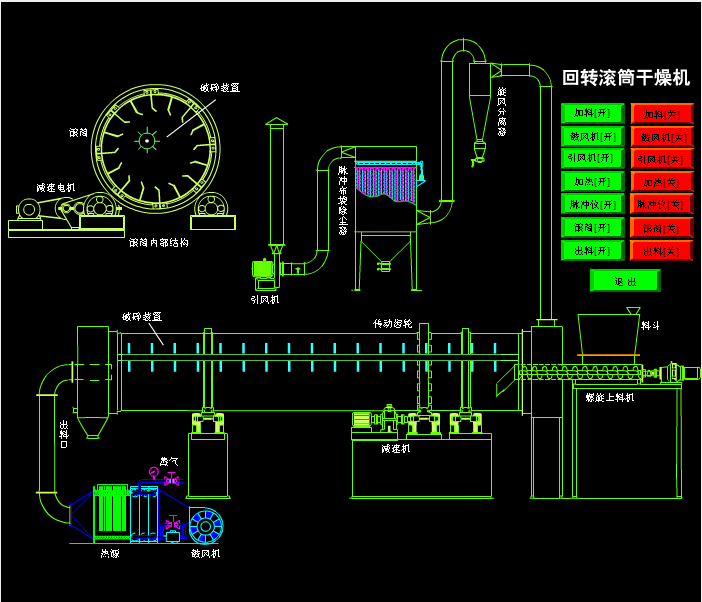This screenshot has width=702, height=602.
Task: Click the 脉冲布袋除尘器 vertical label
Action: [343, 200]
